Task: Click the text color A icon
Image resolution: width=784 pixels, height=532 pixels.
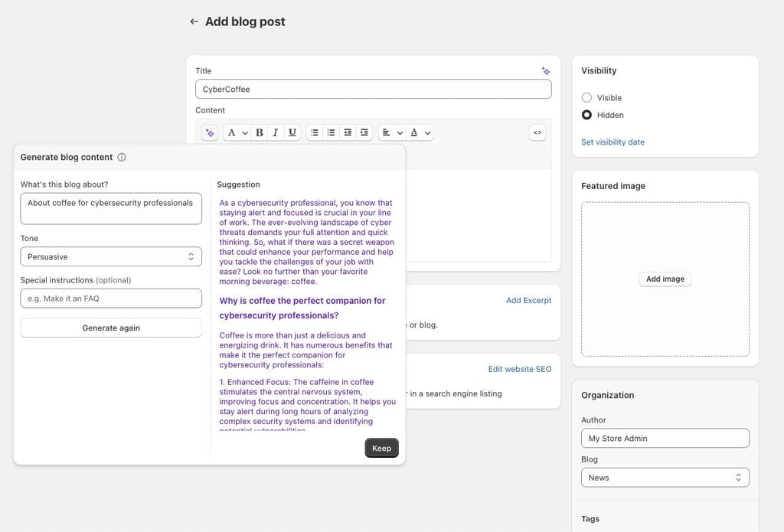Action: 414,132
